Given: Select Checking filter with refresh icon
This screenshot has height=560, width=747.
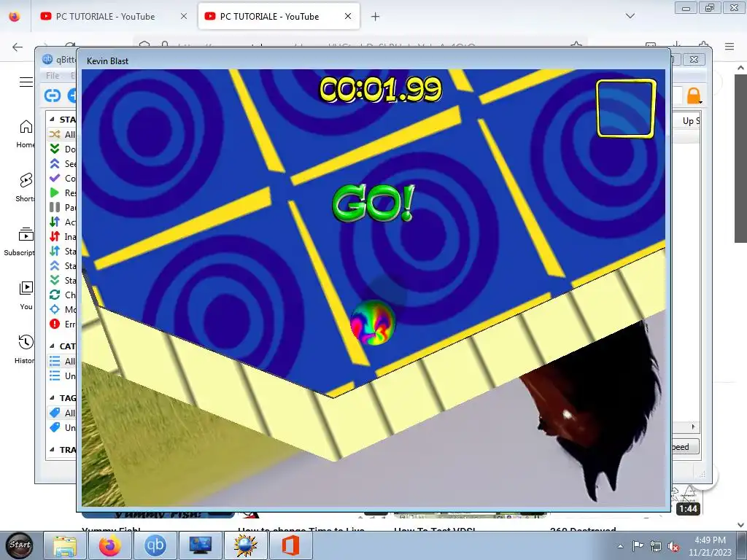Looking at the screenshot, I should (62, 295).
